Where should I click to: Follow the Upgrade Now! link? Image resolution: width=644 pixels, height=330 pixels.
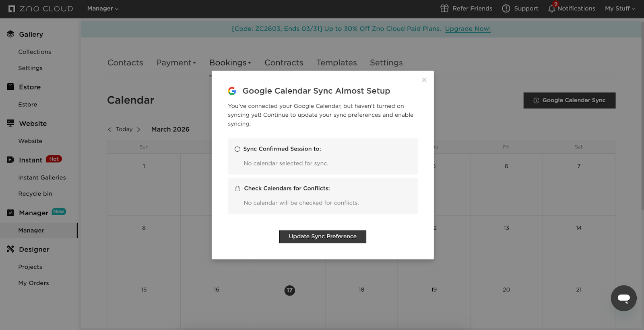pos(468,29)
